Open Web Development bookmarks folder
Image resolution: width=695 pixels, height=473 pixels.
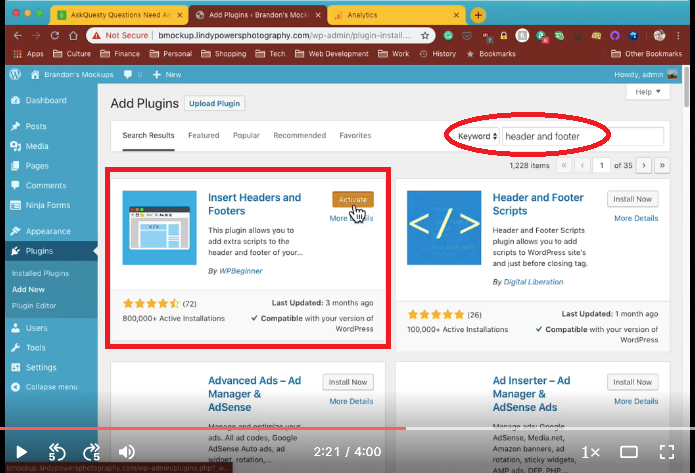pos(332,54)
